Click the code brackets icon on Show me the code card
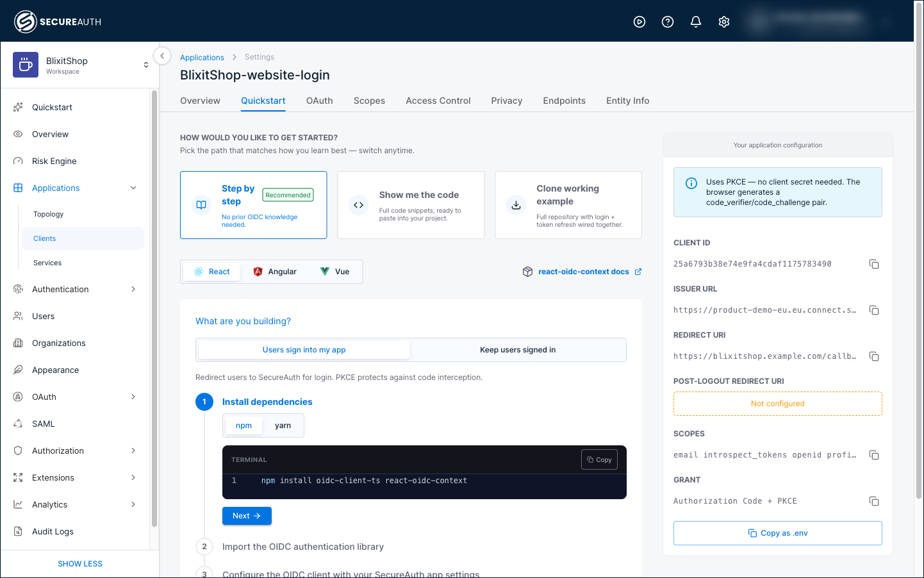The width and height of the screenshot is (924, 578). (358, 205)
